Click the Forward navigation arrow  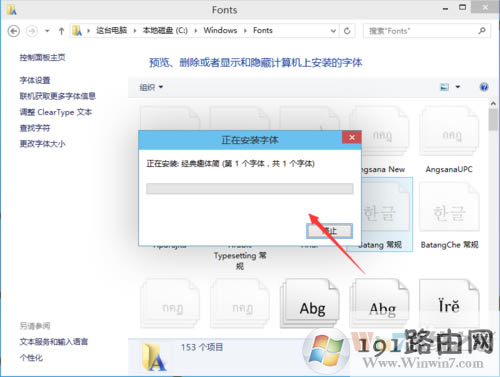(32, 31)
